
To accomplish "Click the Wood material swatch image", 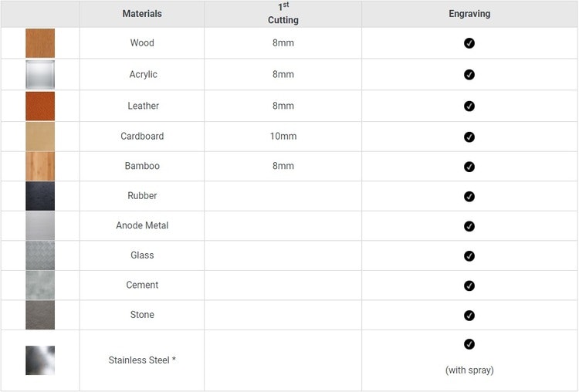I will 40,43.
